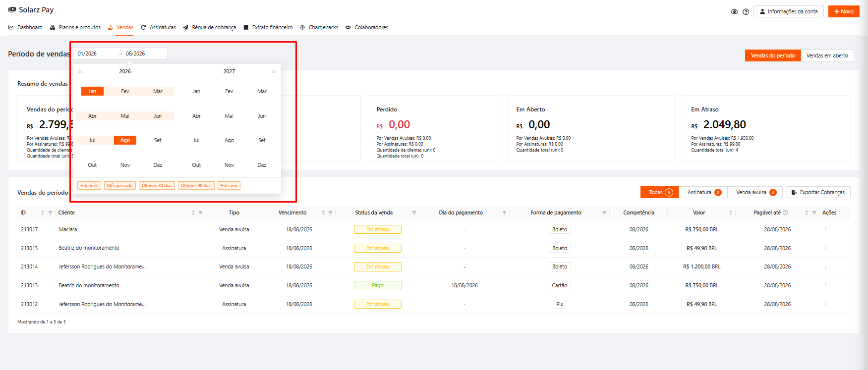Click the end date field 08/2026

coord(144,53)
